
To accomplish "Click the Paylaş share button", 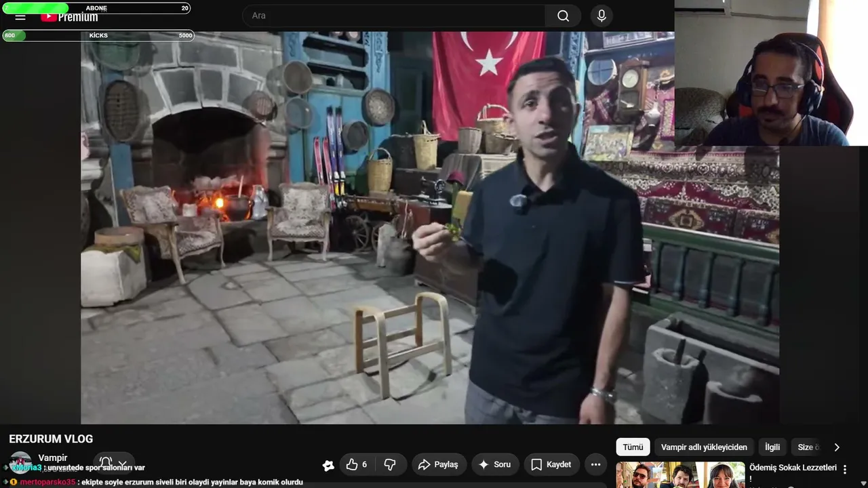I will click(439, 464).
